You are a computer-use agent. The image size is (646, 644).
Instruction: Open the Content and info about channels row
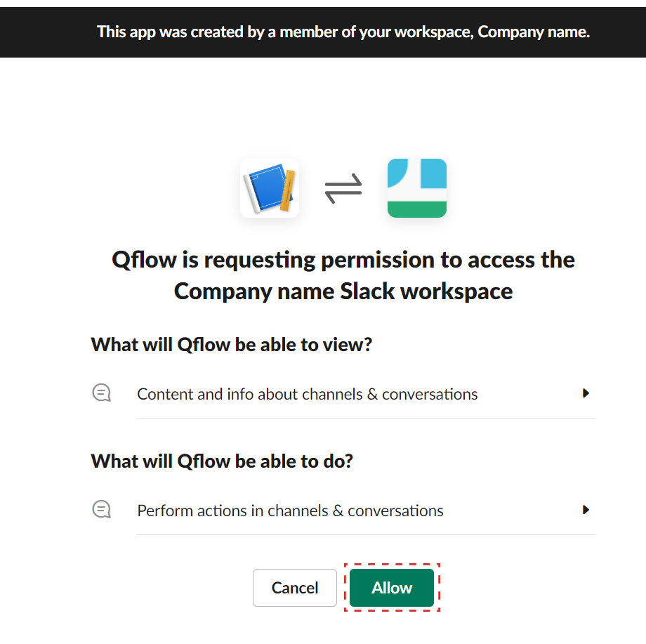click(367, 394)
